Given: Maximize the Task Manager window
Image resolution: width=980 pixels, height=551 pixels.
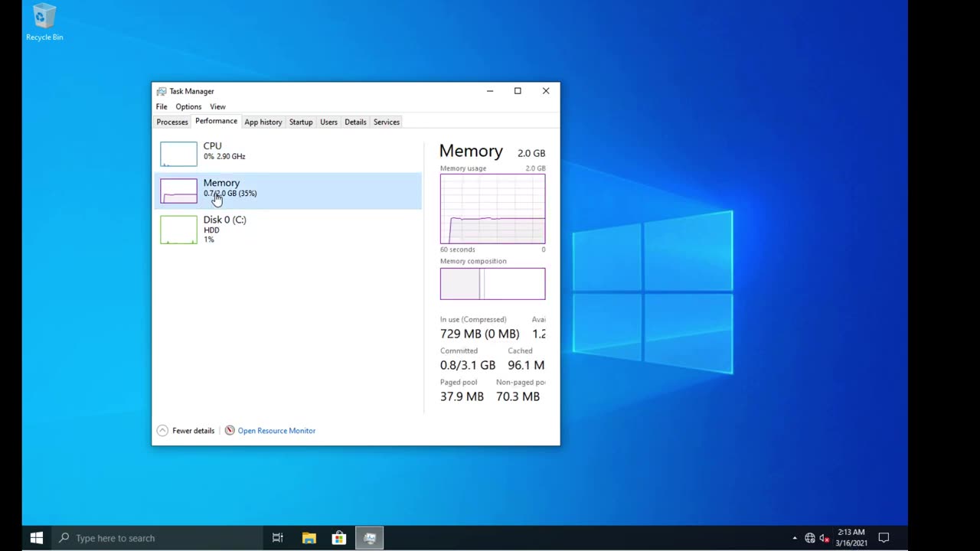Looking at the screenshot, I should click(x=518, y=91).
